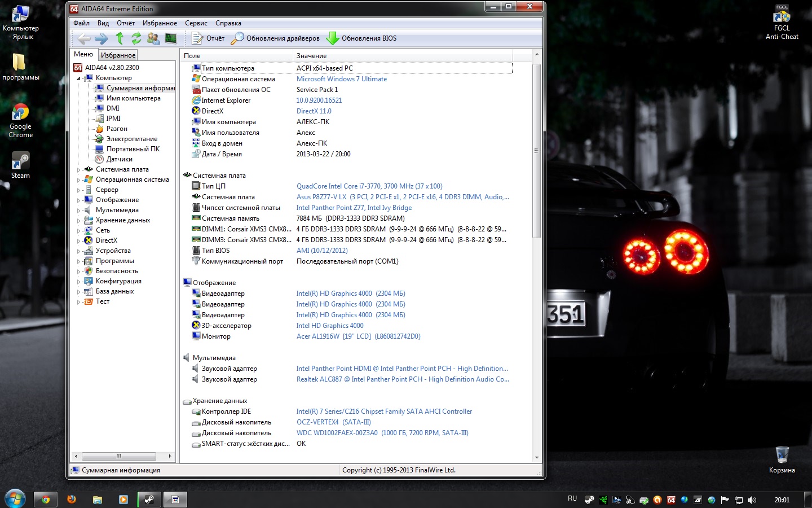Expand the Сервер tree node
812x508 pixels.
pyautogui.click(x=78, y=190)
